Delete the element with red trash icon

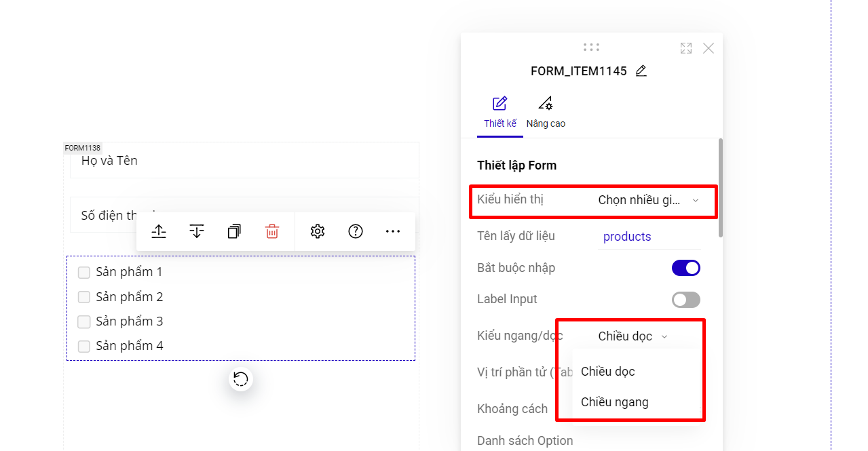pyautogui.click(x=272, y=231)
